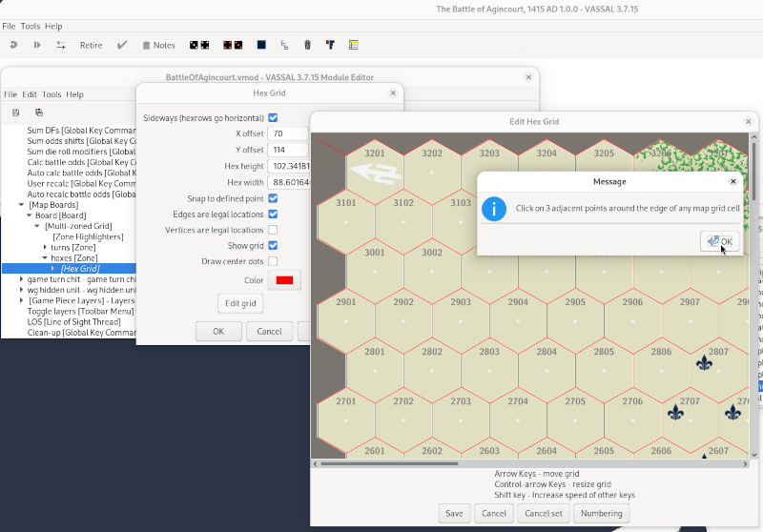Click the trash can toolbar icon
Image resolution: width=763 pixels, height=532 pixels.
[x=307, y=45]
